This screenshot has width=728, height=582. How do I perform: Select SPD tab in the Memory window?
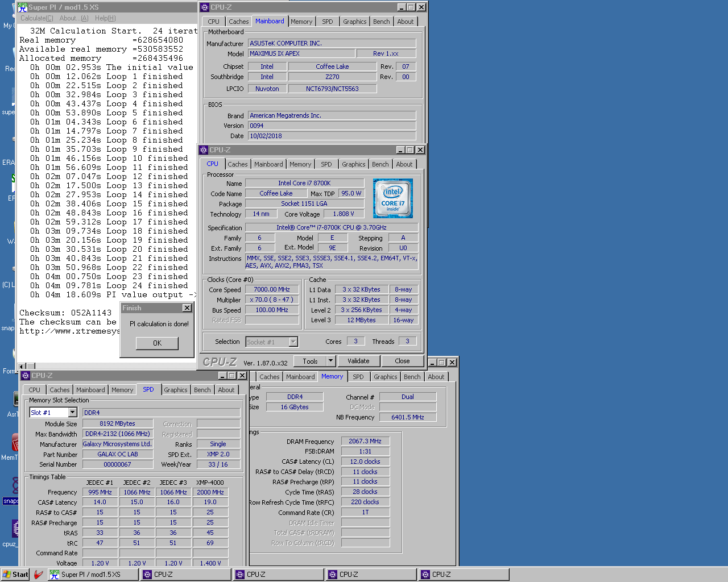(358, 377)
